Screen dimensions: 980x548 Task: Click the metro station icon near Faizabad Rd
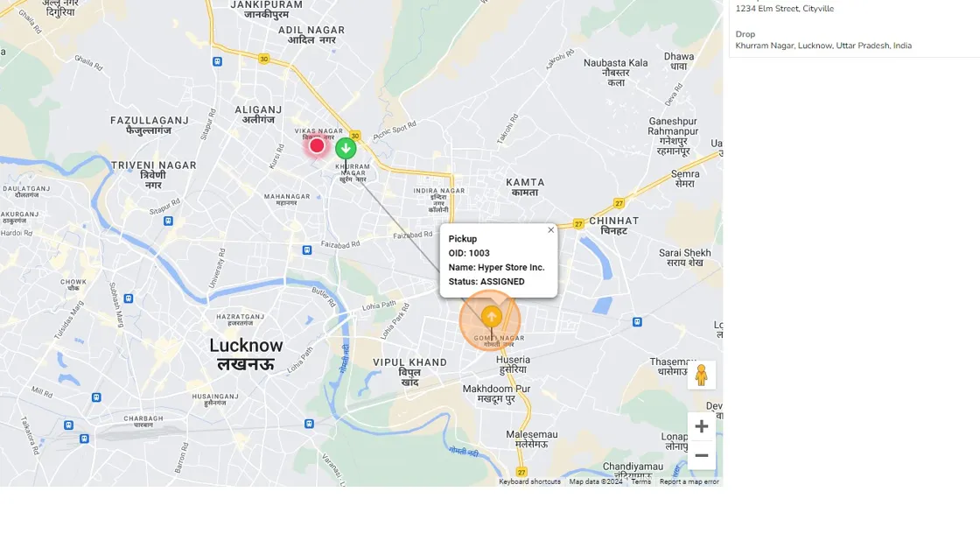(x=307, y=250)
